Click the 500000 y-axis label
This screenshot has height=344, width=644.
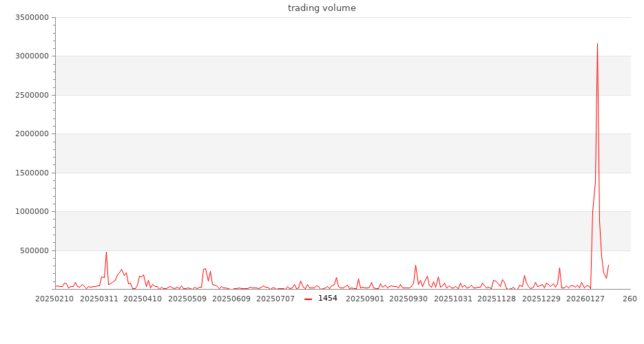click(36, 250)
